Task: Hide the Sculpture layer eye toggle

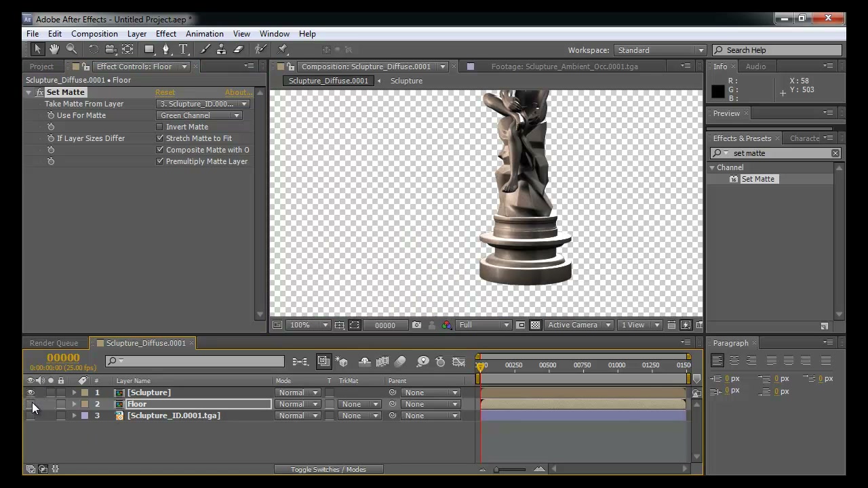Action: pos(30,392)
